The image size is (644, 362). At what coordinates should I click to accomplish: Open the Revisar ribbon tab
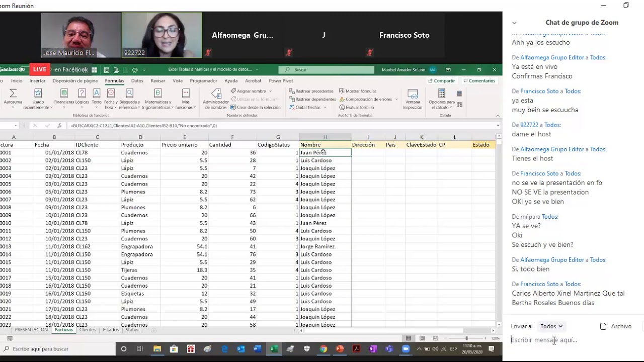[x=157, y=80]
